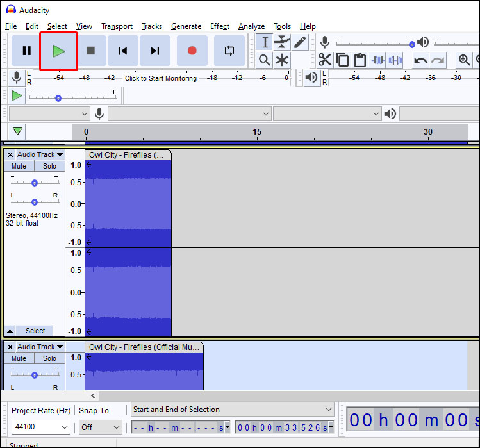Click the Cut scissors icon
Image resolution: width=480 pixels, height=448 pixels.
(325, 60)
